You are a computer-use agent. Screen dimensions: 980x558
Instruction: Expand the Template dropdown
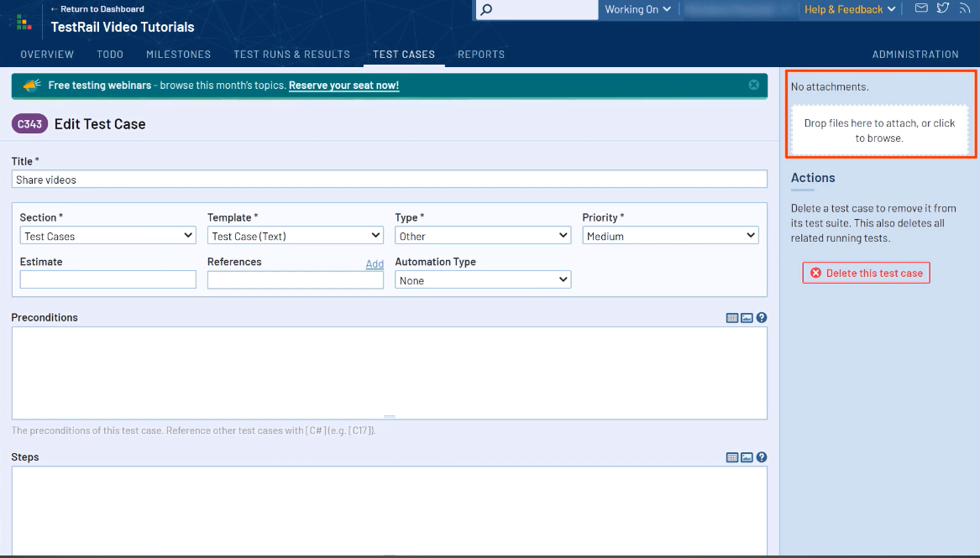pos(295,236)
